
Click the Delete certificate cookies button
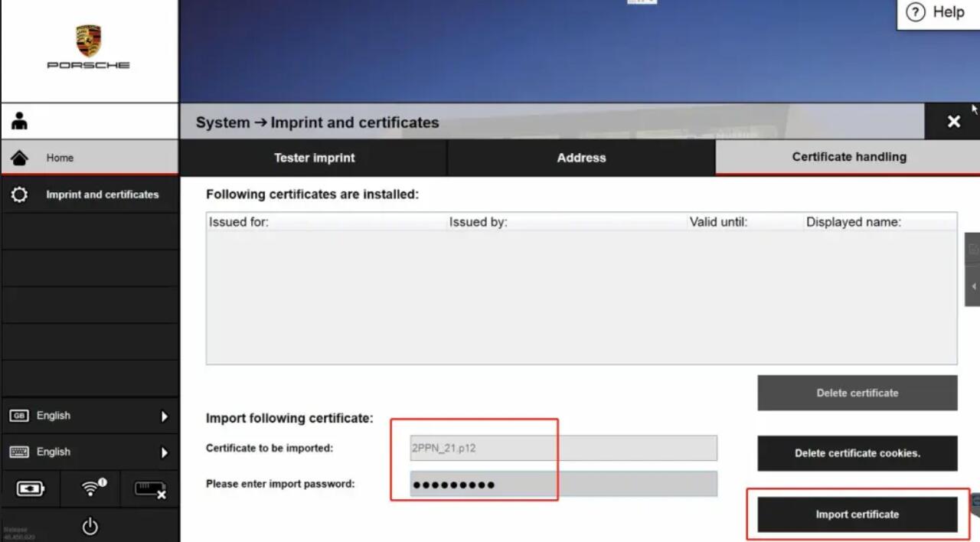tap(857, 453)
